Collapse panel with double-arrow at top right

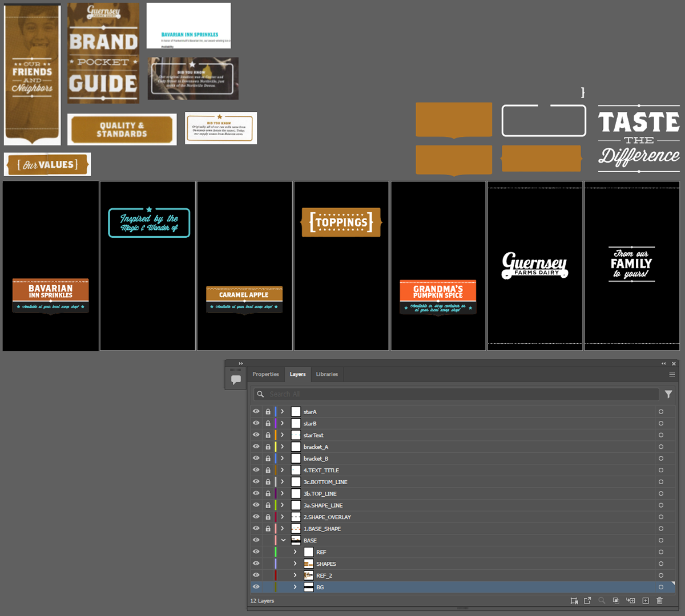[x=664, y=363]
